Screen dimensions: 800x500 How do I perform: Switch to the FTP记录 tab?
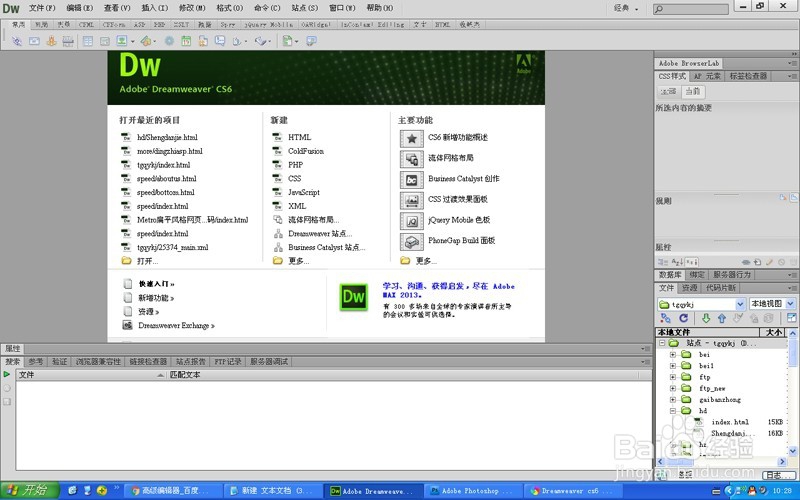tap(228, 362)
